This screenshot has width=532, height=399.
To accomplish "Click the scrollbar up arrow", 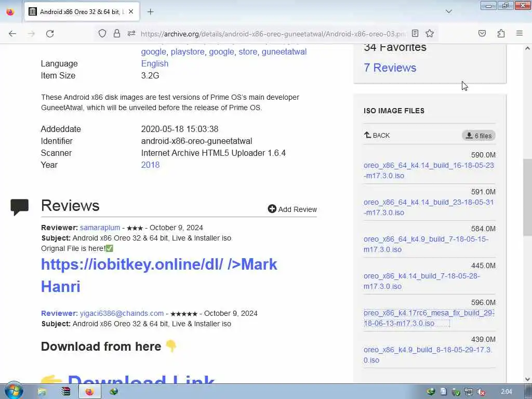I will pyautogui.click(x=527, y=48).
